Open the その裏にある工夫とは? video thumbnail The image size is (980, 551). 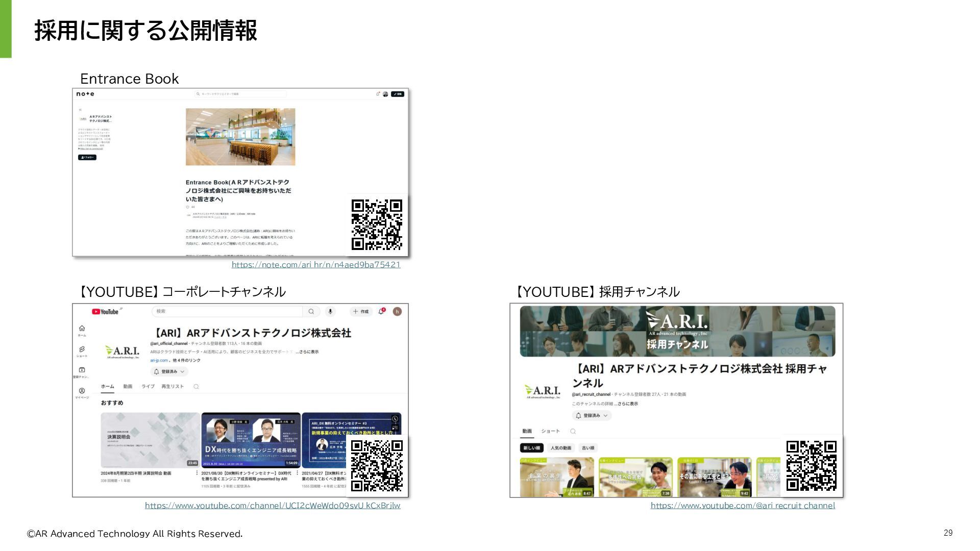715,478
